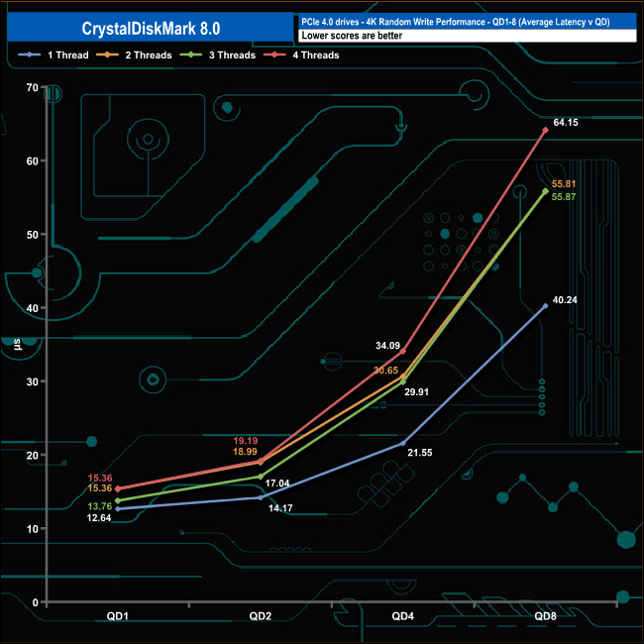Click the 3 Threads point at QD1
This screenshot has width=644, height=644.
click(118, 500)
